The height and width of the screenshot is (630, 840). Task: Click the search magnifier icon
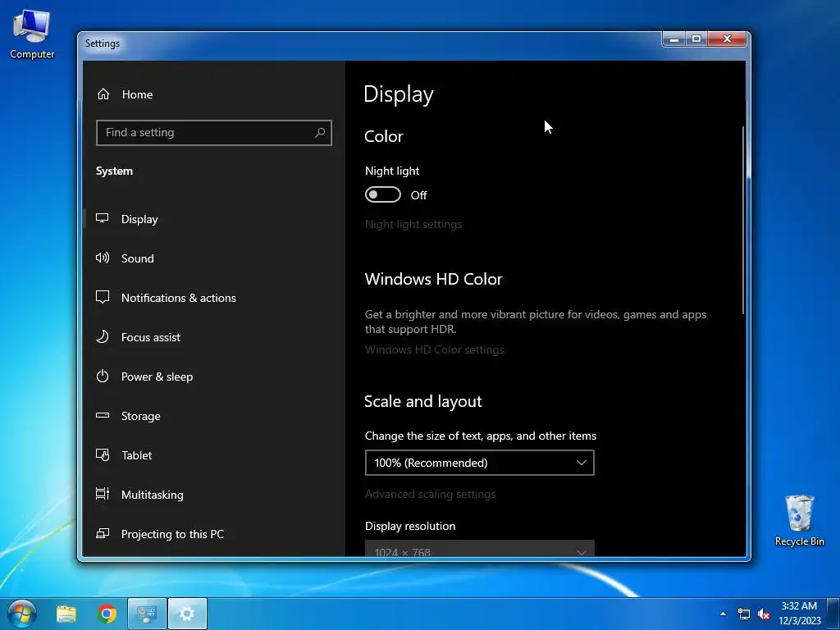320,132
